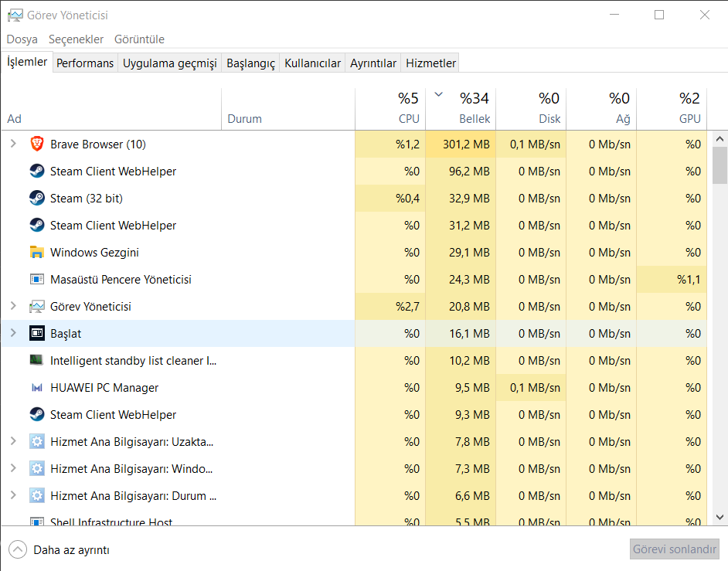
Task: Expand the Brave Browser process group
Action: tap(12, 144)
